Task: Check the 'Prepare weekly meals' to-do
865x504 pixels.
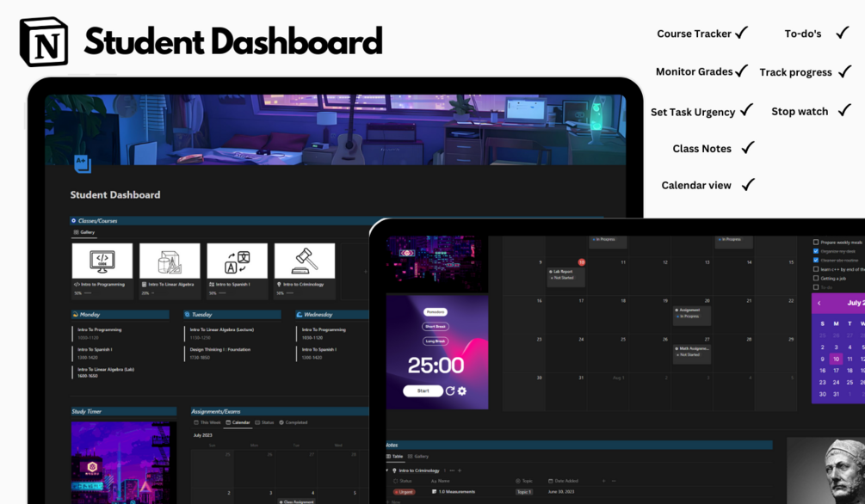Action: coord(816,242)
